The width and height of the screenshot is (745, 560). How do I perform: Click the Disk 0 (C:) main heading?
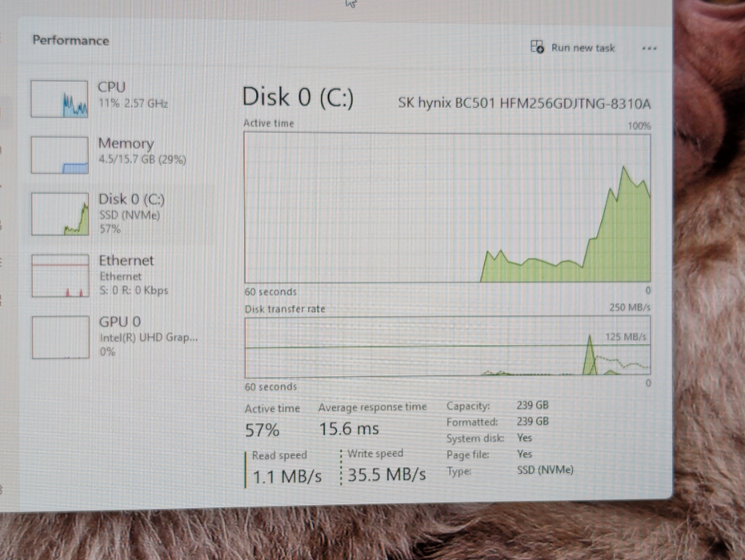coord(298,98)
